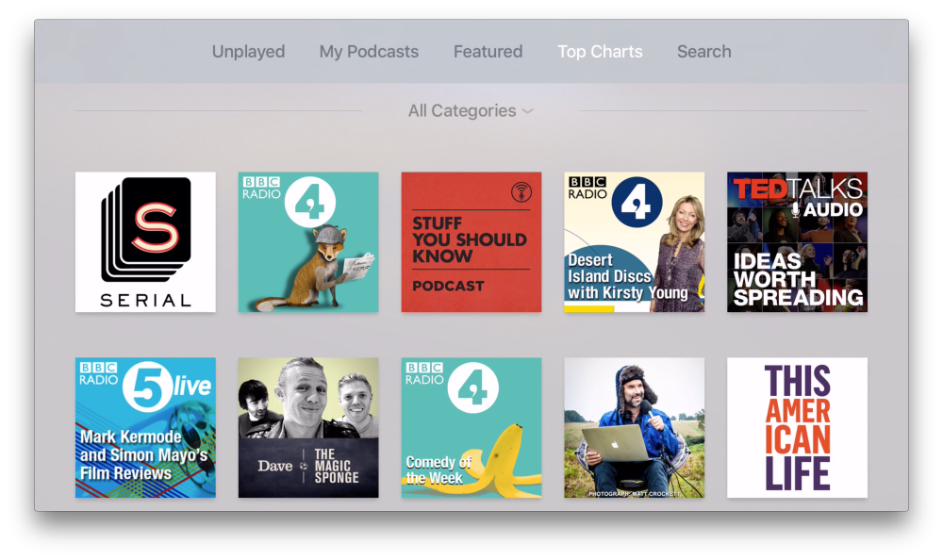Choose Comedy of the Week podcast
943x560 pixels.
(471, 428)
